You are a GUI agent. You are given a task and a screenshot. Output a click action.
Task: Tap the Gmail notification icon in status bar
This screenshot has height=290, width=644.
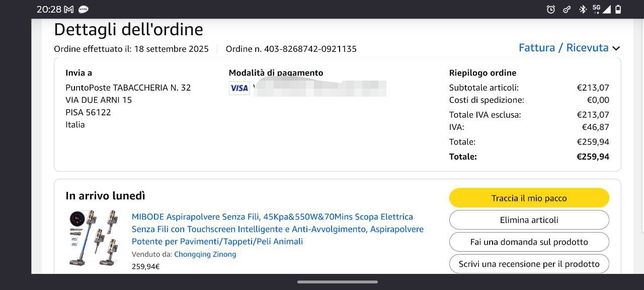click(69, 9)
